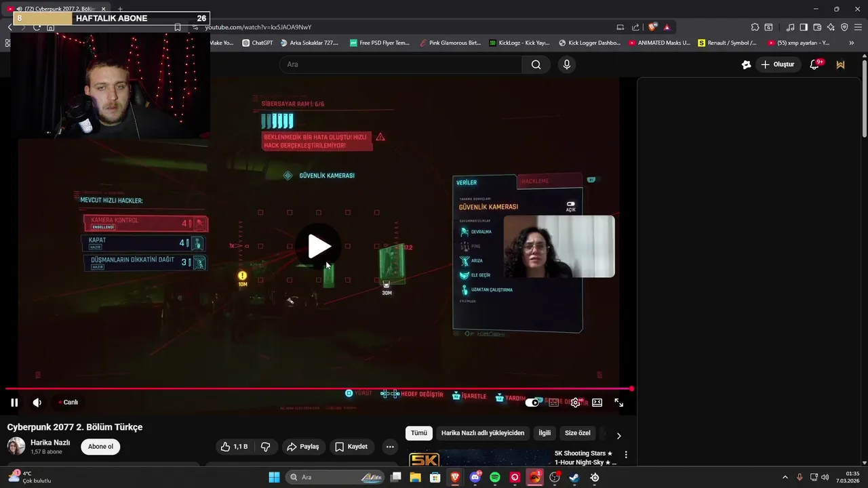Show hidden bookmarks with the double chevron

pyautogui.click(x=852, y=43)
